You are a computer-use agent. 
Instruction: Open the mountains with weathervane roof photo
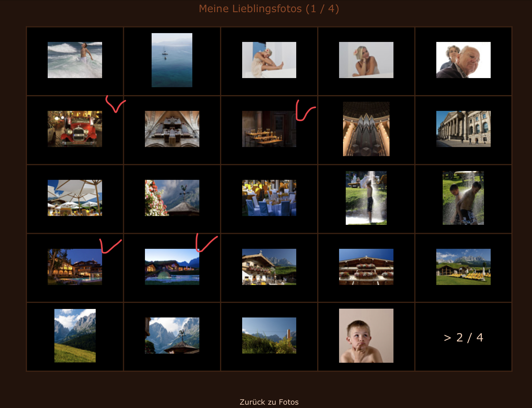[172, 335]
